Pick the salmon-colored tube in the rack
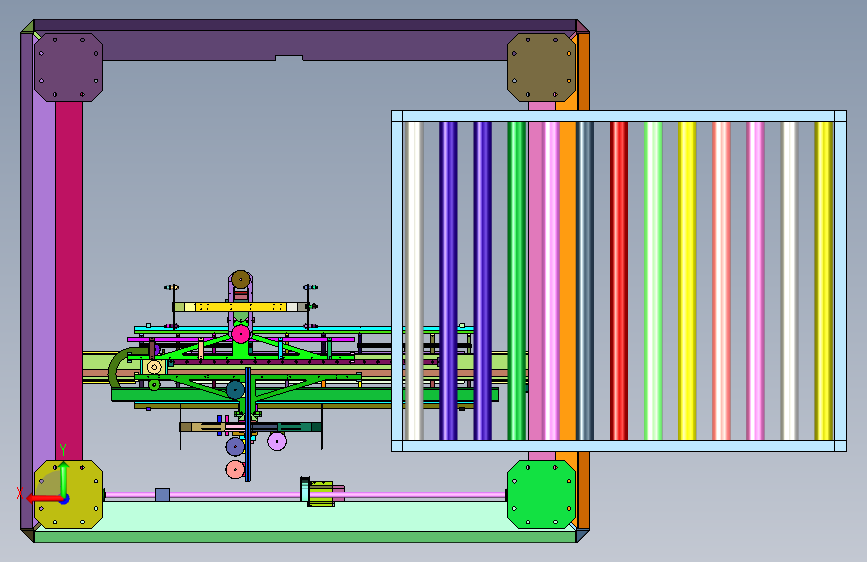The image size is (867, 562). pos(721,281)
